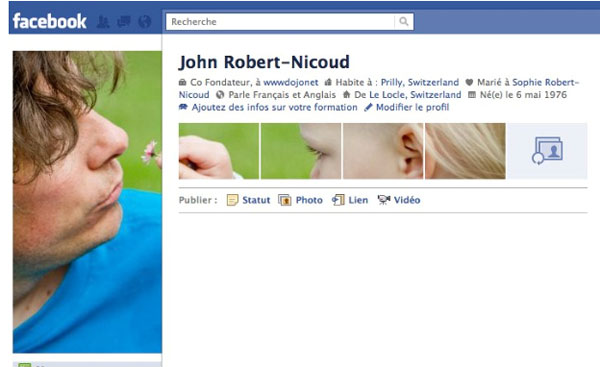Click the building icon beside Habite à
This screenshot has height=367, width=600.
pos(328,82)
